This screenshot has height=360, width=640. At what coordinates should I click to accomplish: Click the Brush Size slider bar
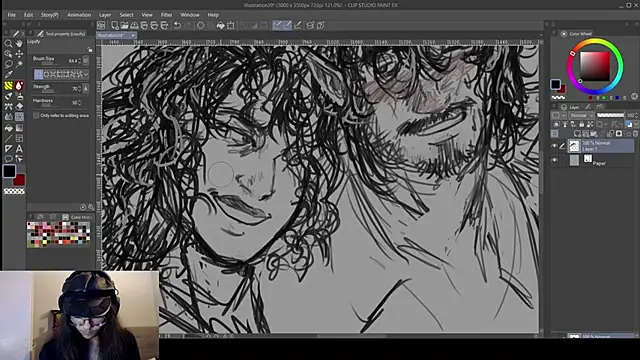point(49,64)
